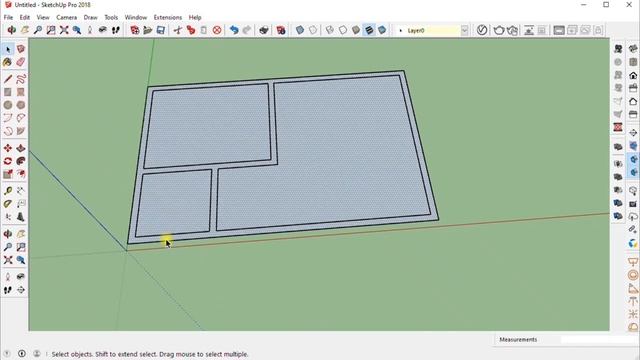Create a new model file
640x360 pixels.
135,30
